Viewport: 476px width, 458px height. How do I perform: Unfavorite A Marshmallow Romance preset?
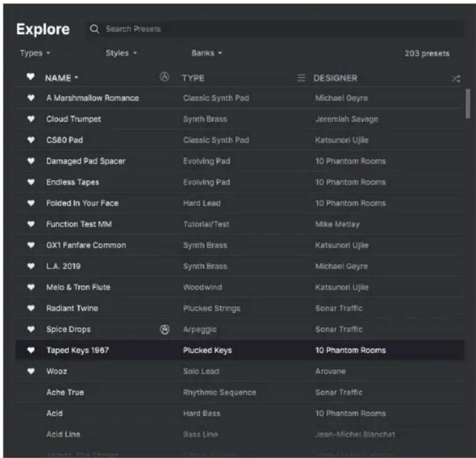[31, 98]
